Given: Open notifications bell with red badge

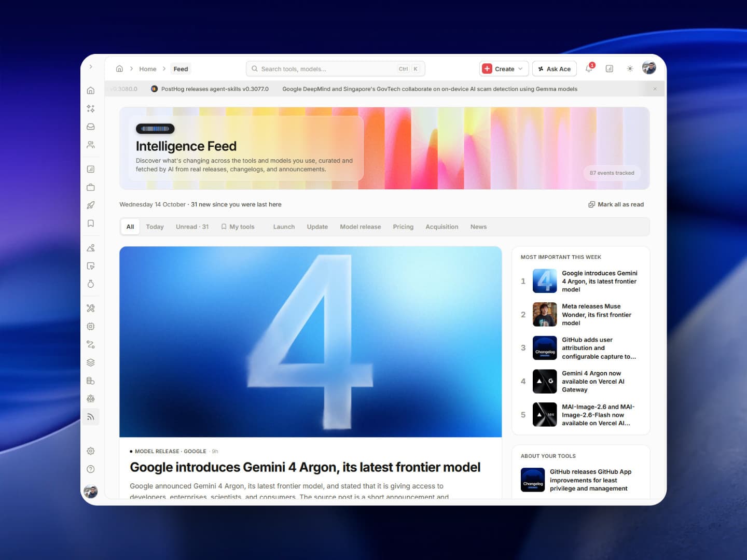Looking at the screenshot, I should 589,68.
